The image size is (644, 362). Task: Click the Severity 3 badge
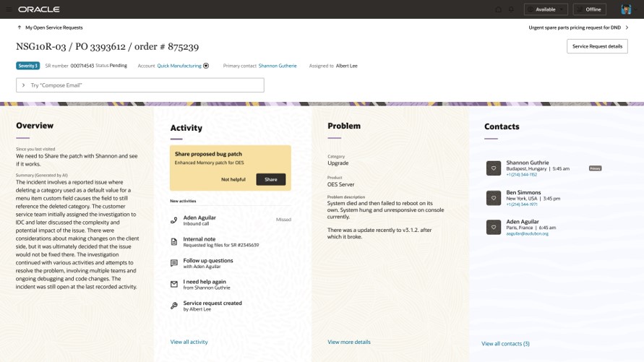tap(28, 66)
